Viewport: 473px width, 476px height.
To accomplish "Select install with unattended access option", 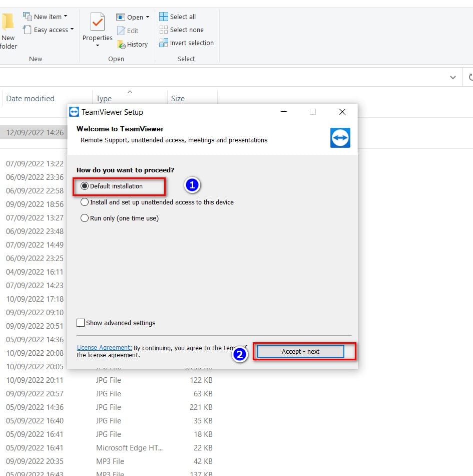I will [157, 202].
